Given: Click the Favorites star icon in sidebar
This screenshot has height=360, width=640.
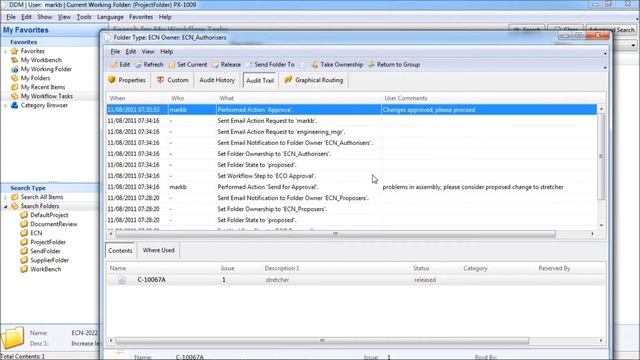Looking at the screenshot, I should 15,51.
